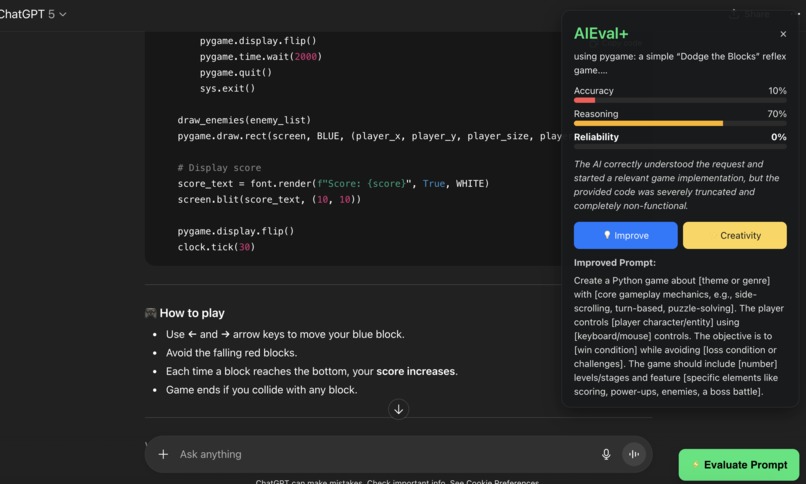This screenshot has height=484, width=806.
Task: Start voice mode with the waveform icon
Action: (634, 454)
